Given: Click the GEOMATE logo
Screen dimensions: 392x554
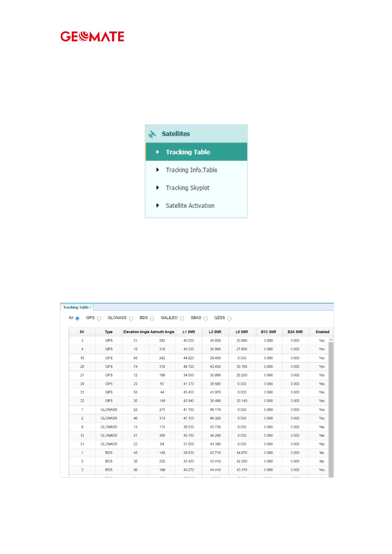Looking at the screenshot, I should tap(92, 37).
